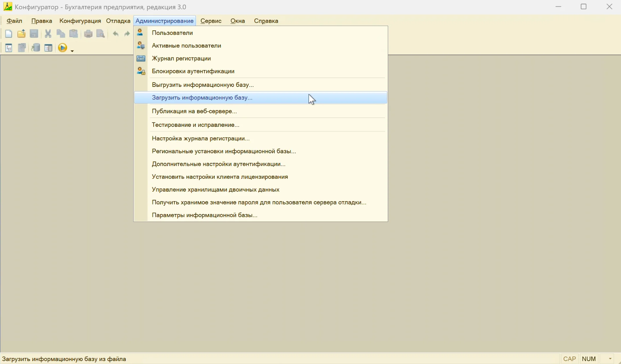The width and height of the screenshot is (621, 364).
Task: Create a new document via toolbar
Action: [x=9, y=34]
